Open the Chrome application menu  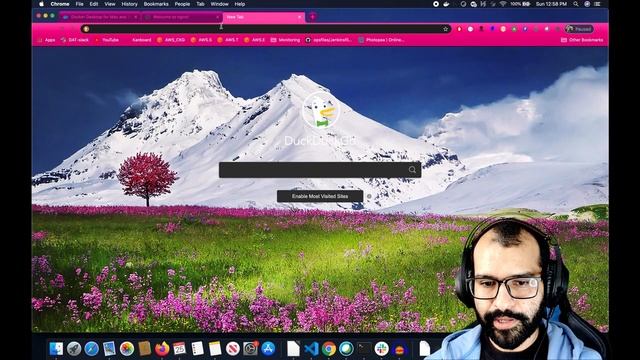pos(60,4)
